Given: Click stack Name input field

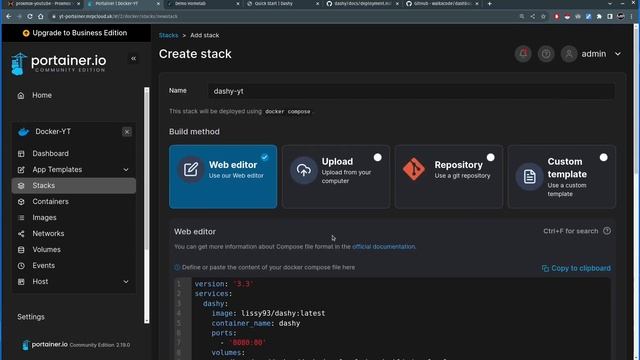Looking at the screenshot, I should [x=411, y=91].
